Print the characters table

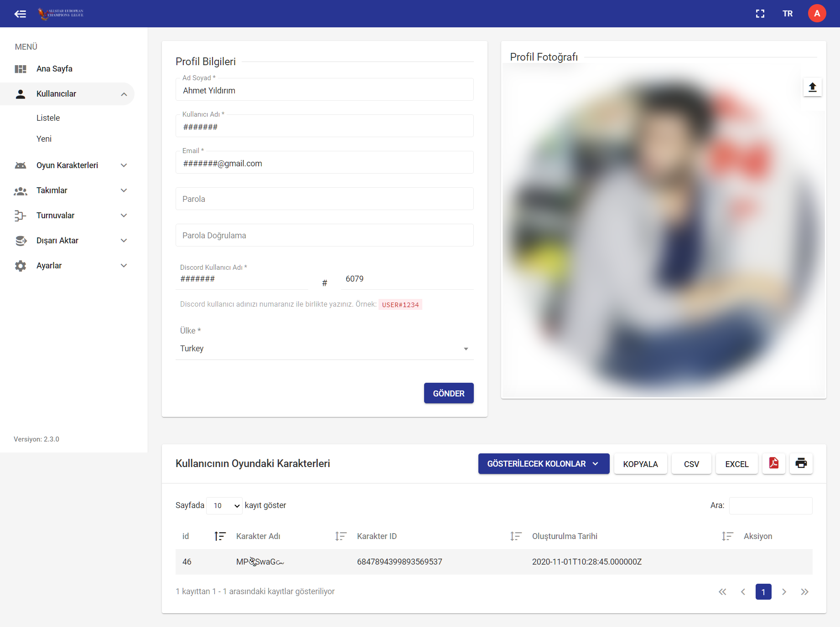pyautogui.click(x=801, y=463)
